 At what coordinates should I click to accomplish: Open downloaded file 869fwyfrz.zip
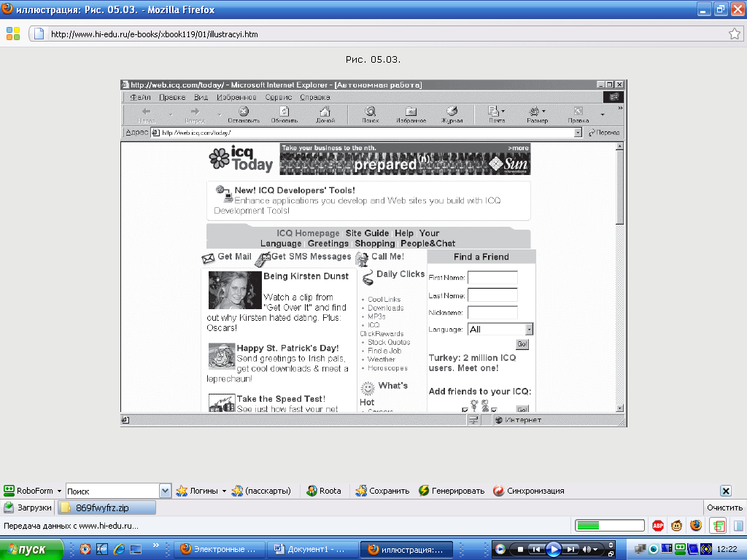(x=107, y=507)
